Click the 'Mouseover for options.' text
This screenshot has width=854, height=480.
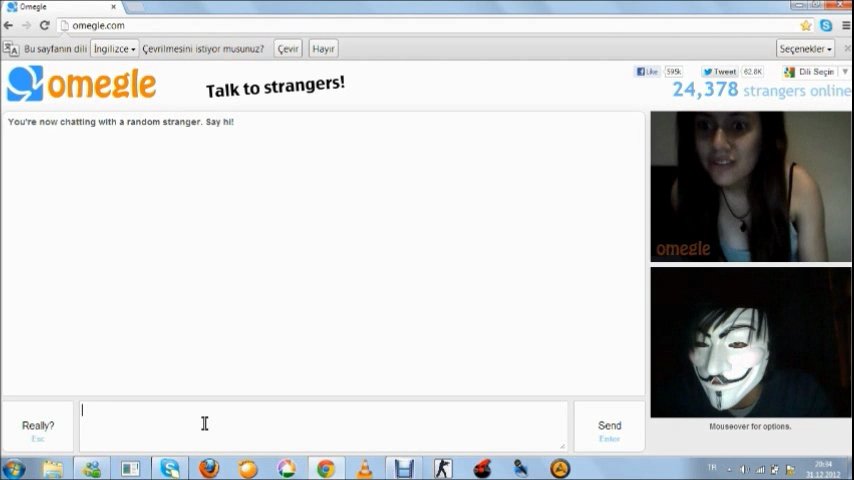(x=750, y=427)
